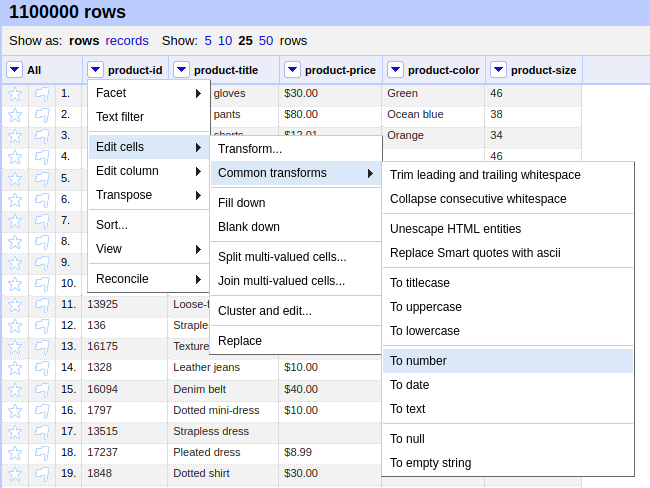Flag row 17
The height and width of the screenshot is (488, 650).
42,432
